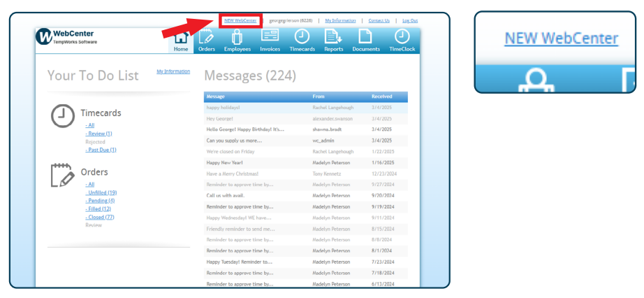Open the TimeClock icon in navigation bar

(402, 36)
